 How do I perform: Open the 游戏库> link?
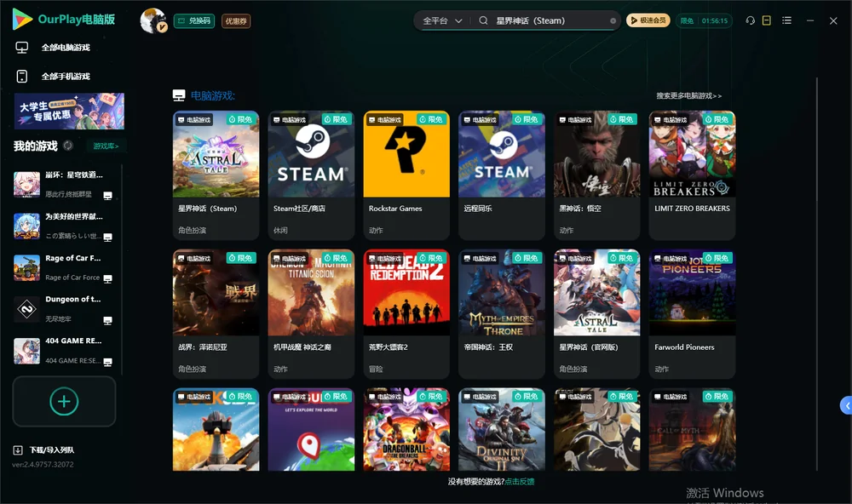106,146
